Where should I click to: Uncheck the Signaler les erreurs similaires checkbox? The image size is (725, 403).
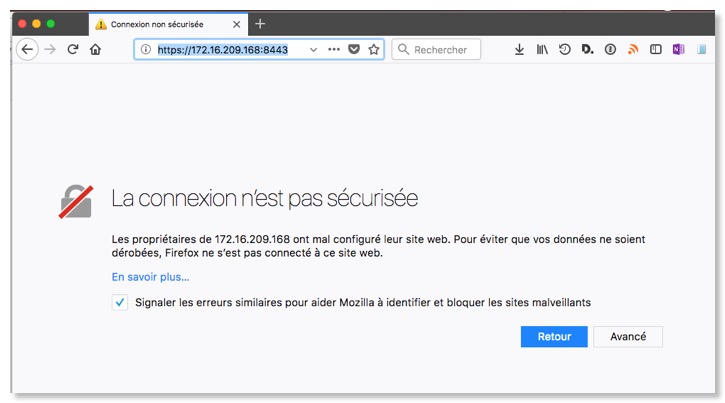point(120,303)
